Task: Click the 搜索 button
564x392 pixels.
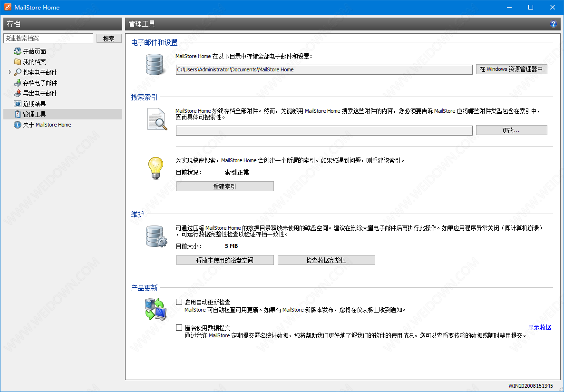Action: click(109, 39)
